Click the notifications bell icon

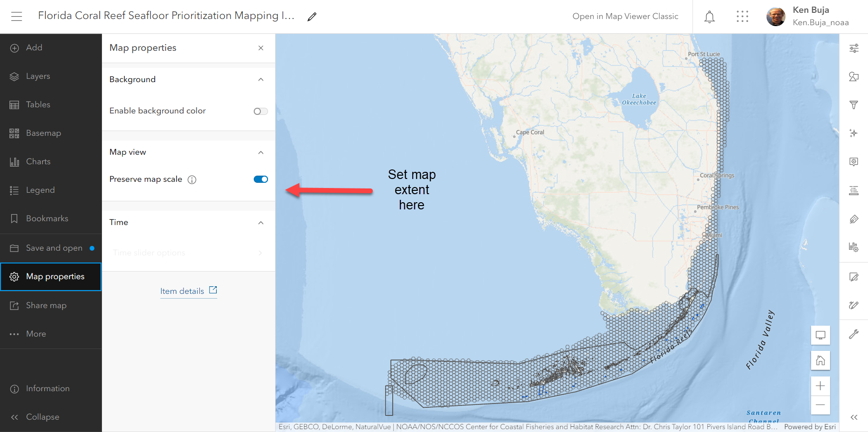coord(709,17)
